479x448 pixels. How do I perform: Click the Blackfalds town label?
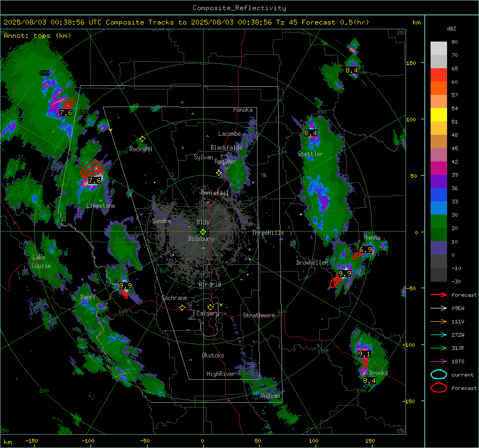click(x=226, y=148)
